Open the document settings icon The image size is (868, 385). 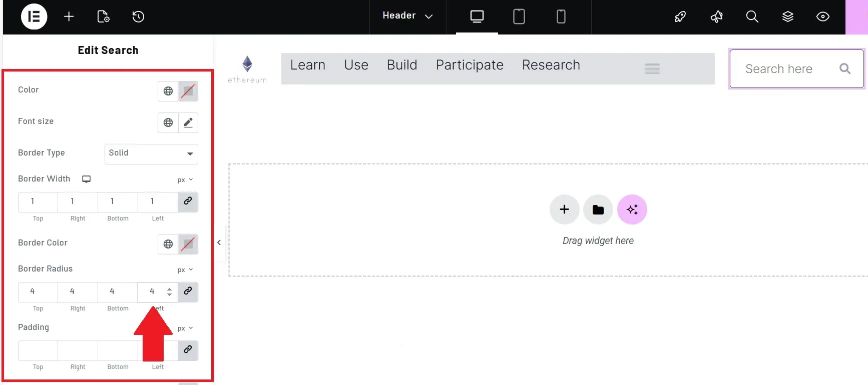click(x=103, y=16)
